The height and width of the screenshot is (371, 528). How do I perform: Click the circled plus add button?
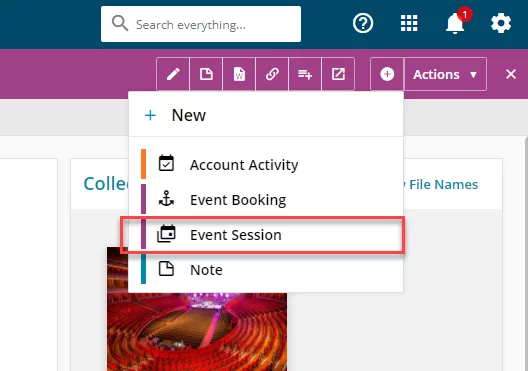click(x=387, y=74)
